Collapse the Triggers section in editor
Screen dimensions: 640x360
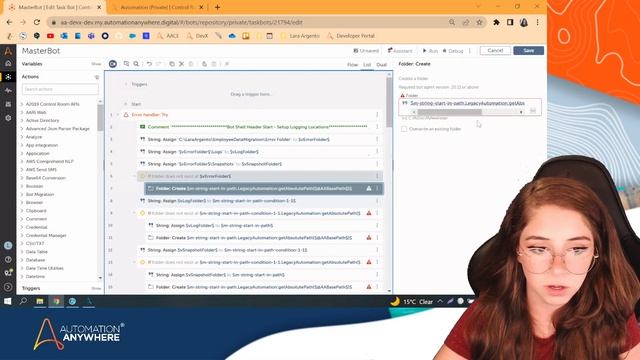[126, 84]
